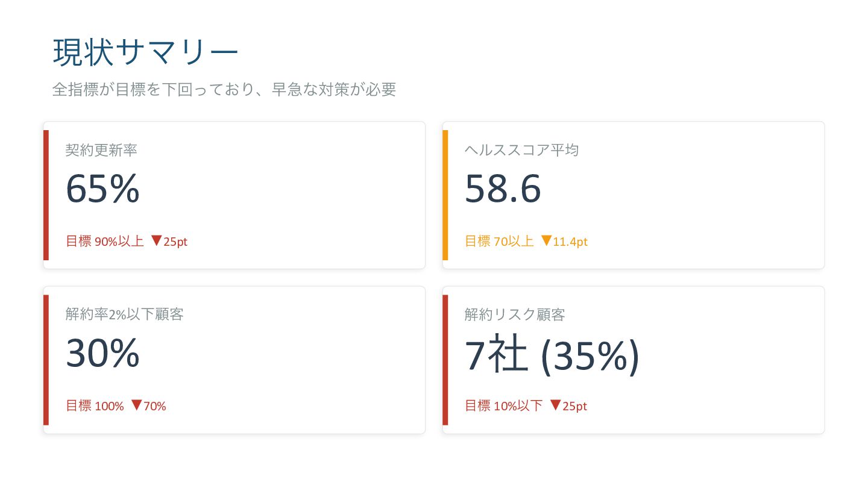Select the 65% value

click(102, 189)
